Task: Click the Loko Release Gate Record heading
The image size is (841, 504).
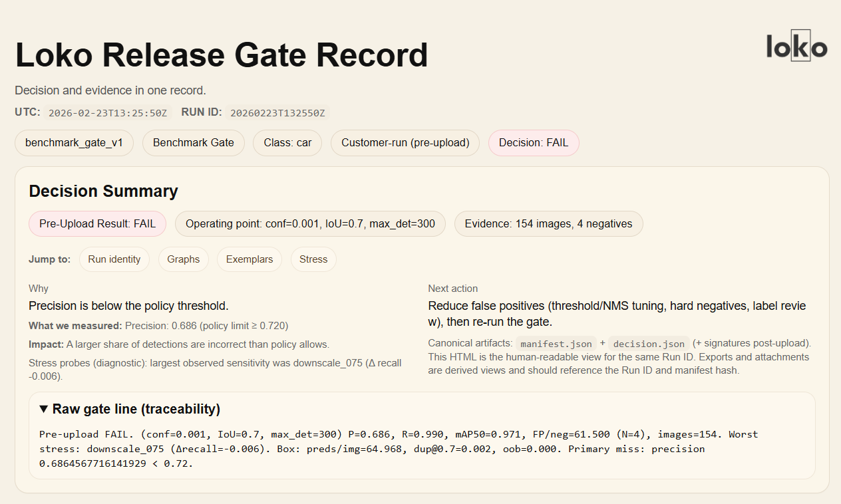Action: coord(222,55)
